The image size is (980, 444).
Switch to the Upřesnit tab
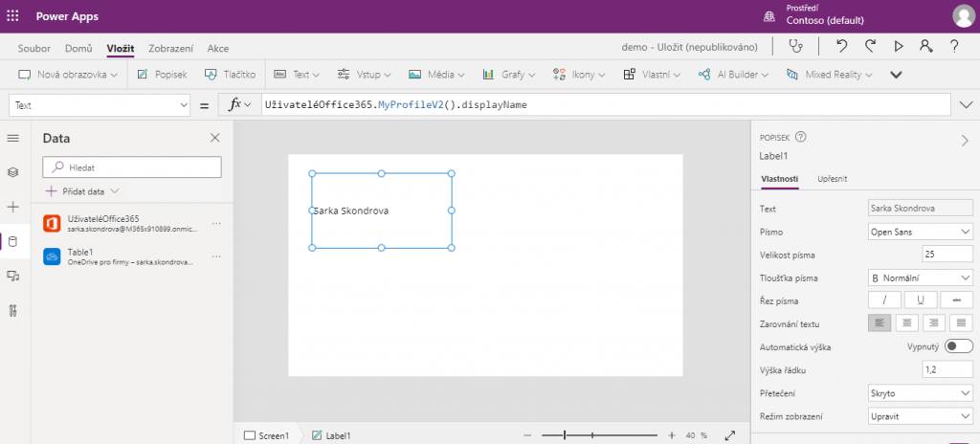(x=832, y=179)
